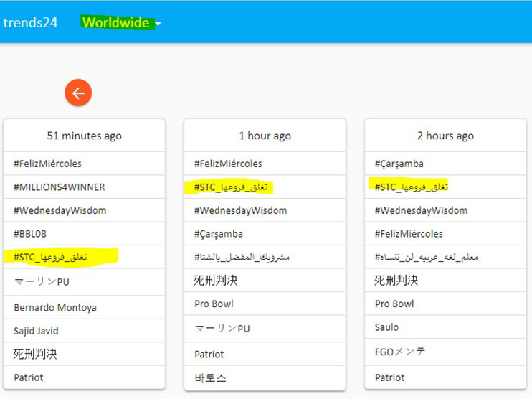The height and width of the screenshot is (399, 532).
Task: Open the Arabic hashtag below #FelizMiércoles in 2 hours ago column
Action: tap(427, 257)
